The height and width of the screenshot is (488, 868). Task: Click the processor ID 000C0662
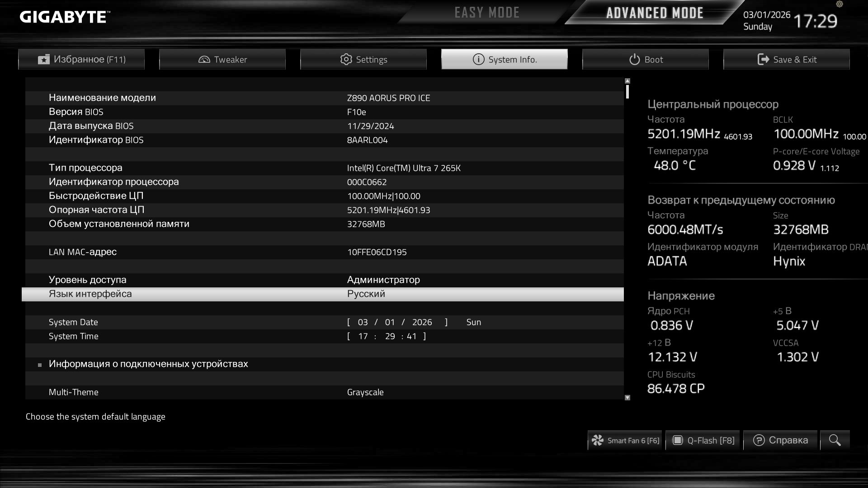click(x=367, y=182)
